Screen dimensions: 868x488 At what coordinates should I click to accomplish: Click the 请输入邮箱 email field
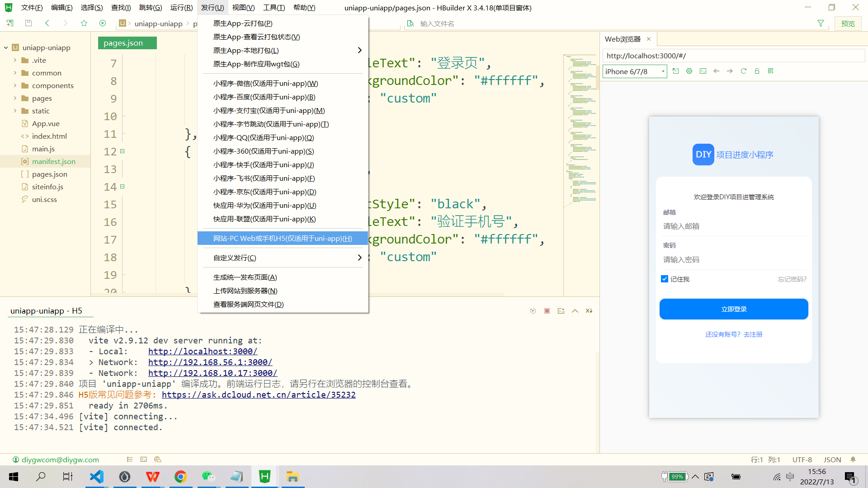coord(733,226)
